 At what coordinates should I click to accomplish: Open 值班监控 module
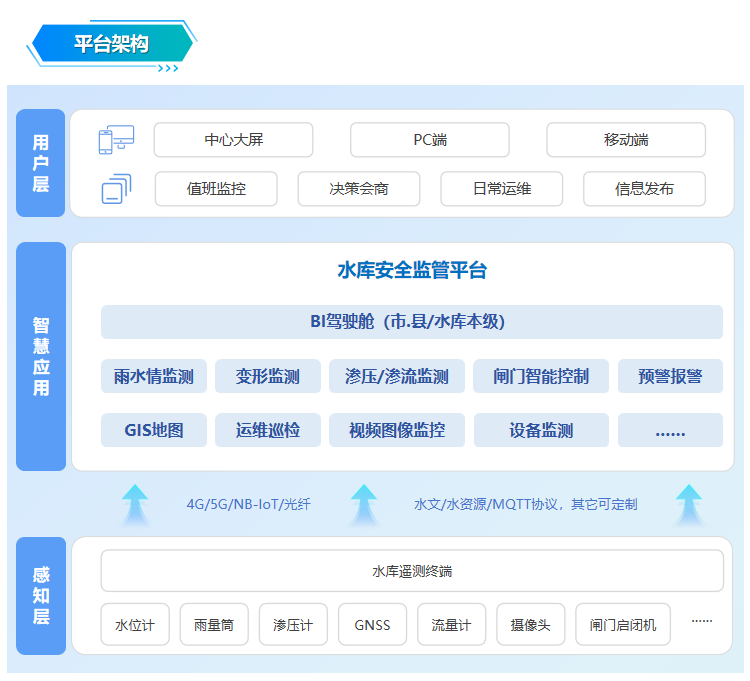tap(216, 189)
